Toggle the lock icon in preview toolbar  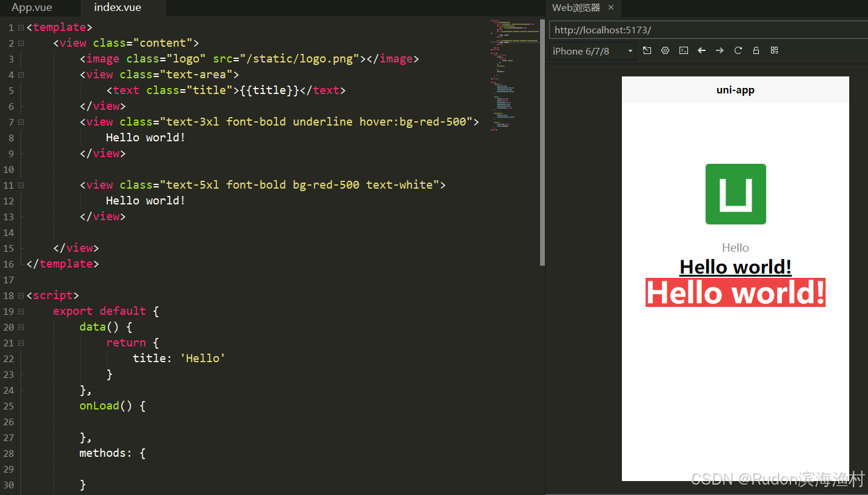756,51
